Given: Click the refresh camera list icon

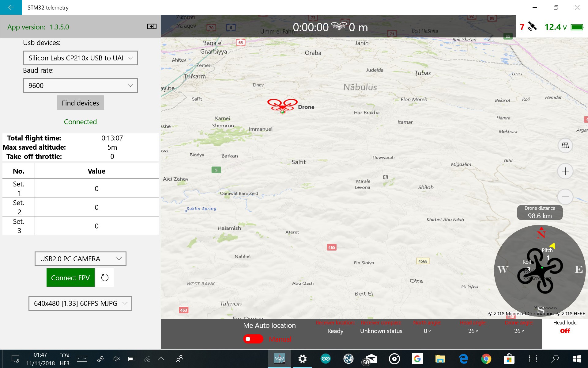Looking at the screenshot, I should click(x=105, y=278).
